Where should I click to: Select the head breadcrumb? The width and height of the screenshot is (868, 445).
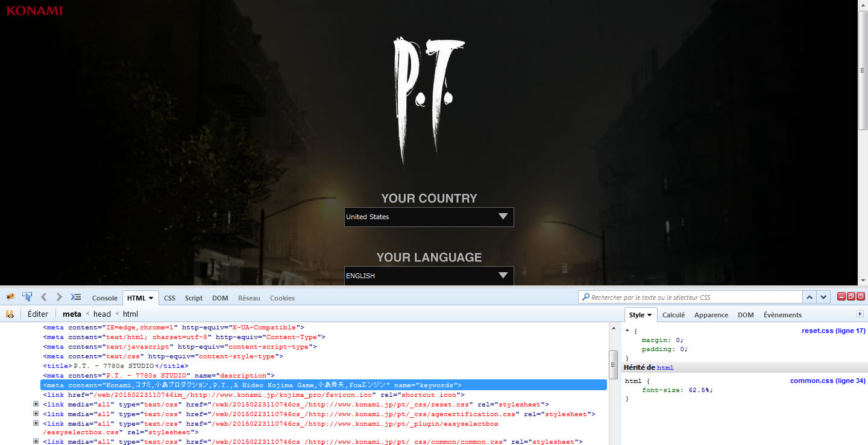102,314
